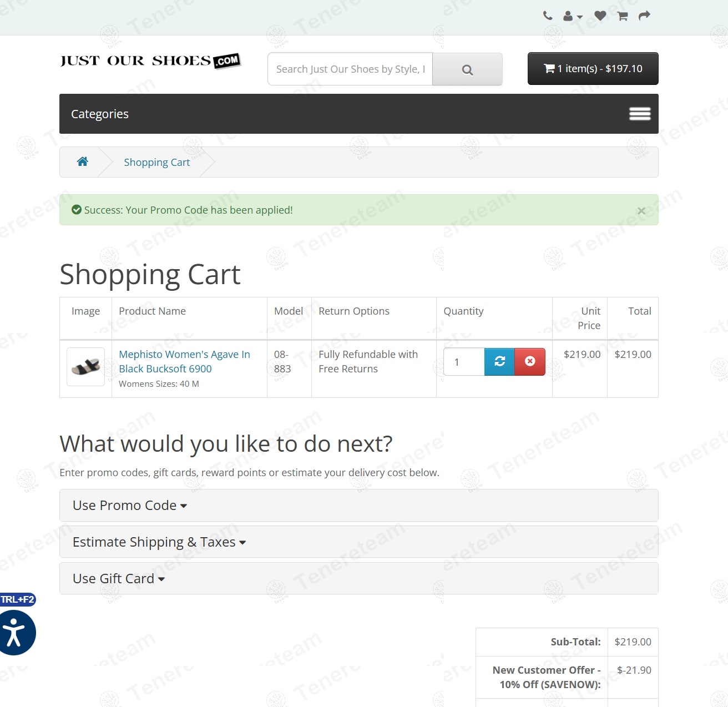Open the 1 item(s) - $197.10 cart button
This screenshot has width=728, height=707.
pos(593,68)
